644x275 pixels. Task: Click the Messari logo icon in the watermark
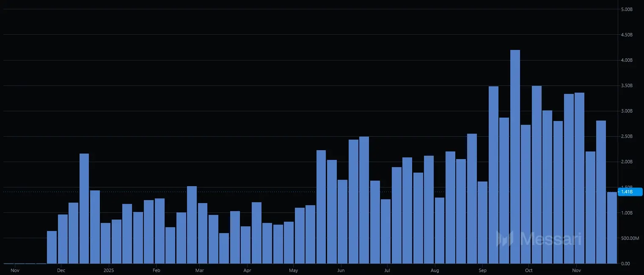(x=505, y=239)
